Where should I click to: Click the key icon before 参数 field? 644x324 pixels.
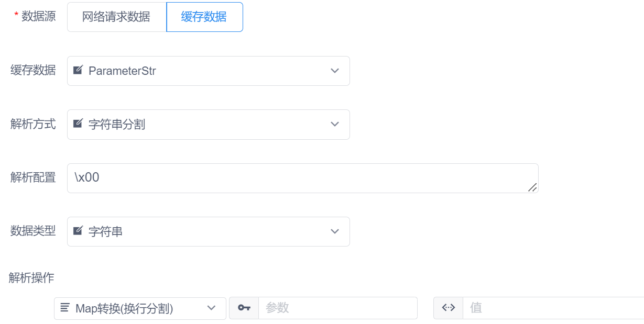pos(244,308)
